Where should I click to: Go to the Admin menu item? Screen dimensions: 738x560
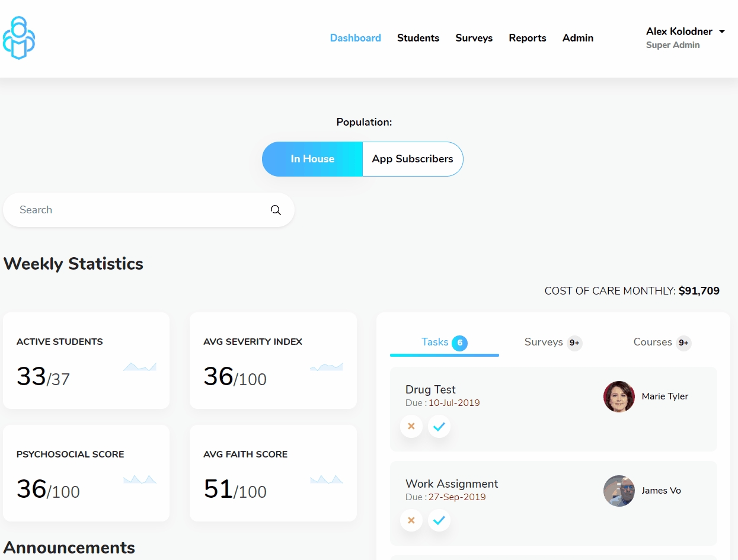pos(578,38)
